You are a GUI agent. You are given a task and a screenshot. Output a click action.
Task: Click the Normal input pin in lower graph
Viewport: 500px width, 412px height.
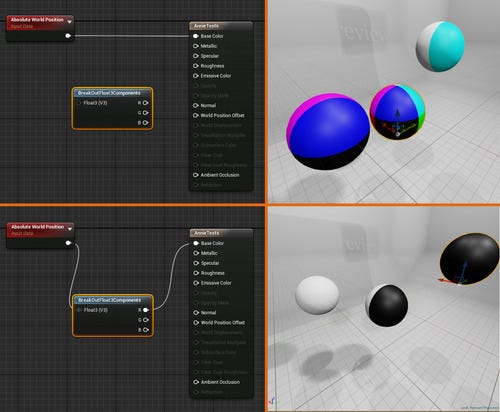click(x=196, y=313)
